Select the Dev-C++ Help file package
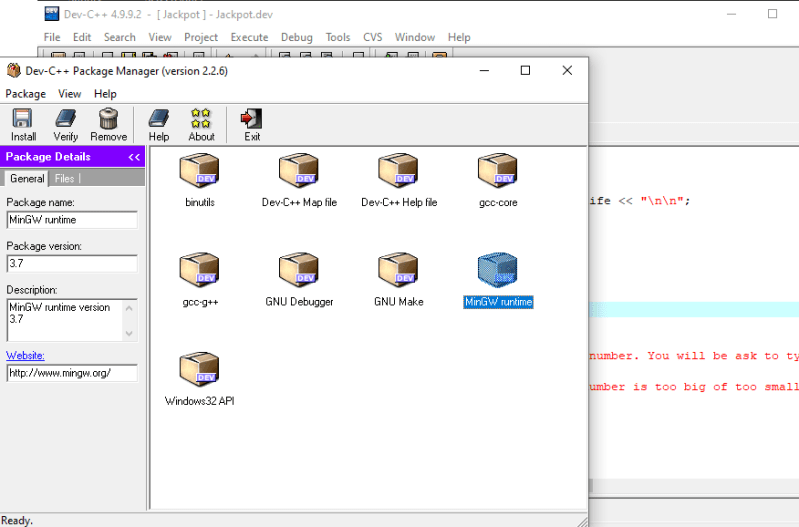This screenshot has width=799, height=527. coord(399,180)
